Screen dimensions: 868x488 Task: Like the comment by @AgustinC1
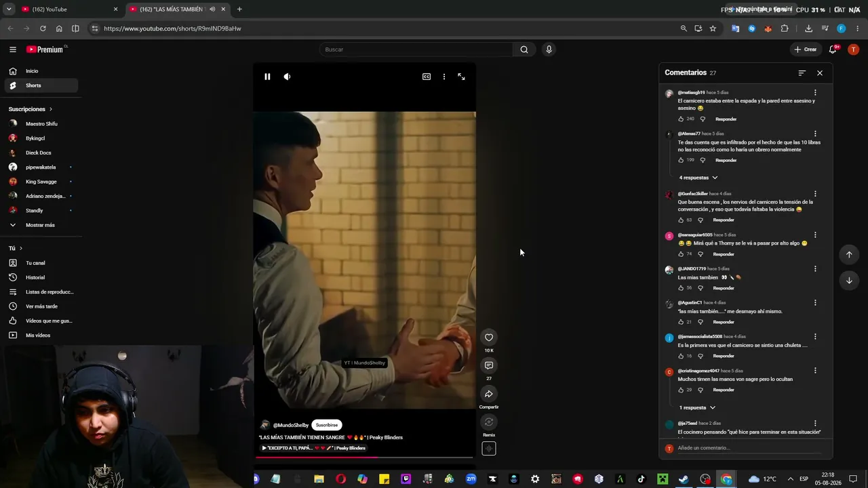click(x=682, y=322)
